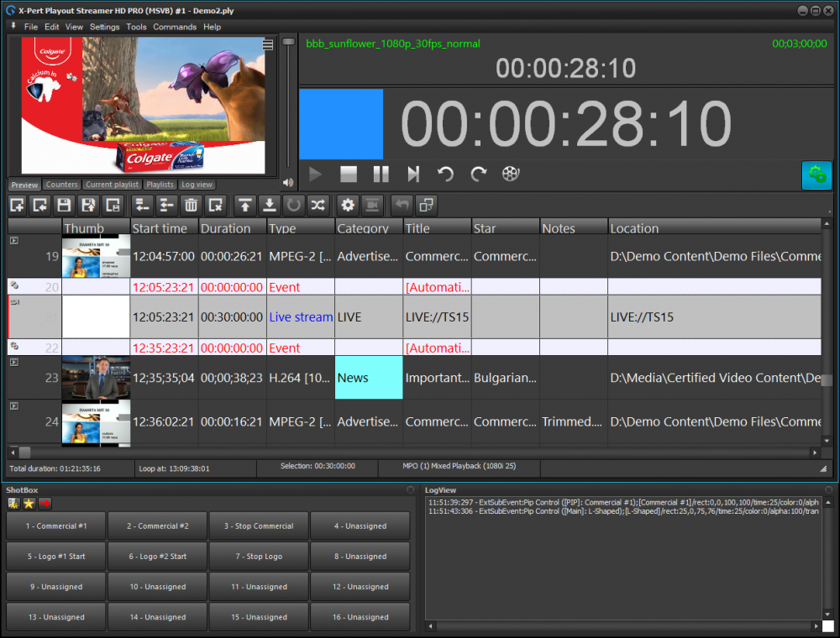Click the Delete item trash icon
840x638 pixels.
[192, 204]
